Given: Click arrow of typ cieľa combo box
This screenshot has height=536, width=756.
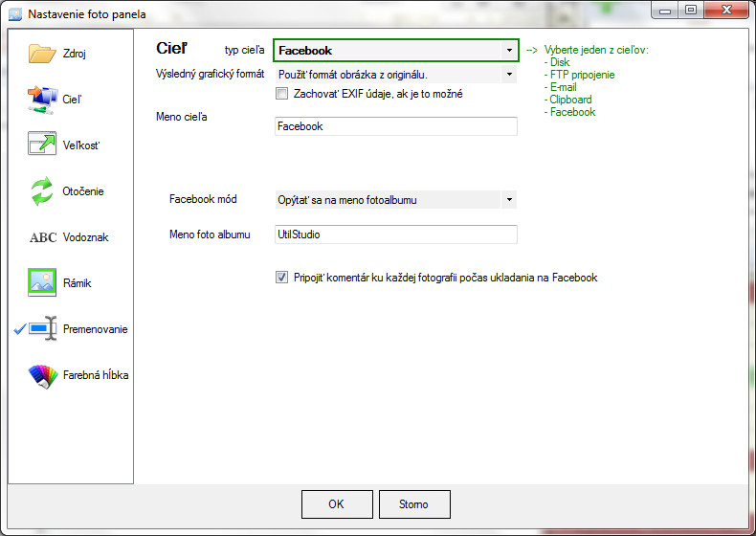Looking at the screenshot, I should point(509,50).
